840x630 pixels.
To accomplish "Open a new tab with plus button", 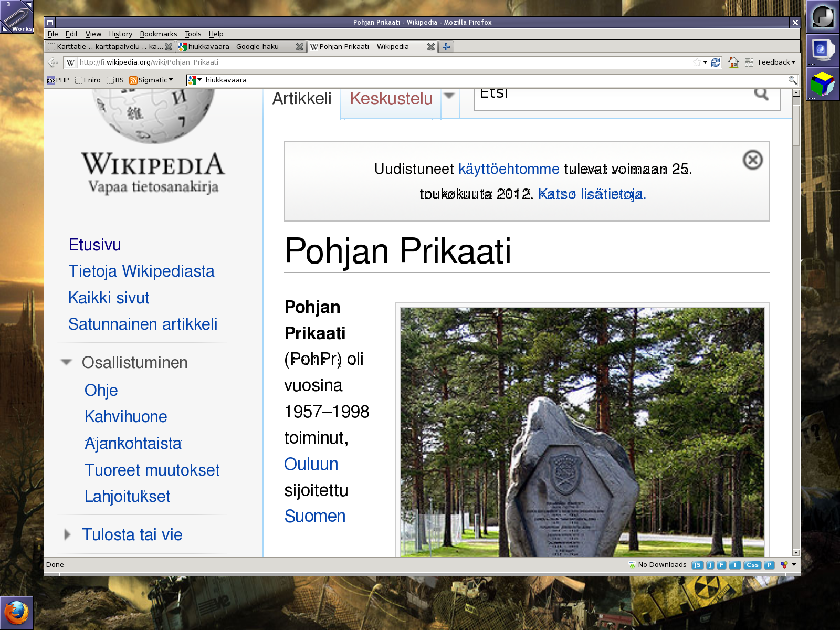I will coord(446,47).
